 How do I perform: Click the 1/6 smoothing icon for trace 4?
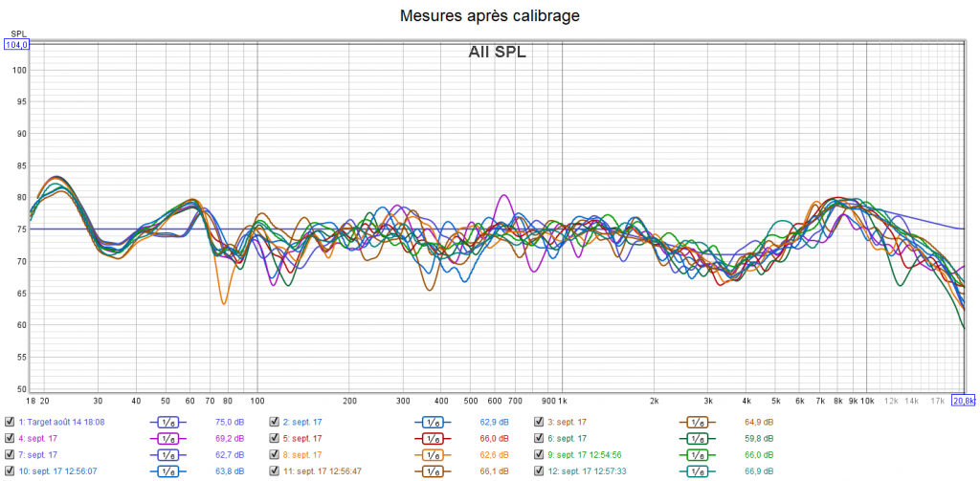(167, 438)
